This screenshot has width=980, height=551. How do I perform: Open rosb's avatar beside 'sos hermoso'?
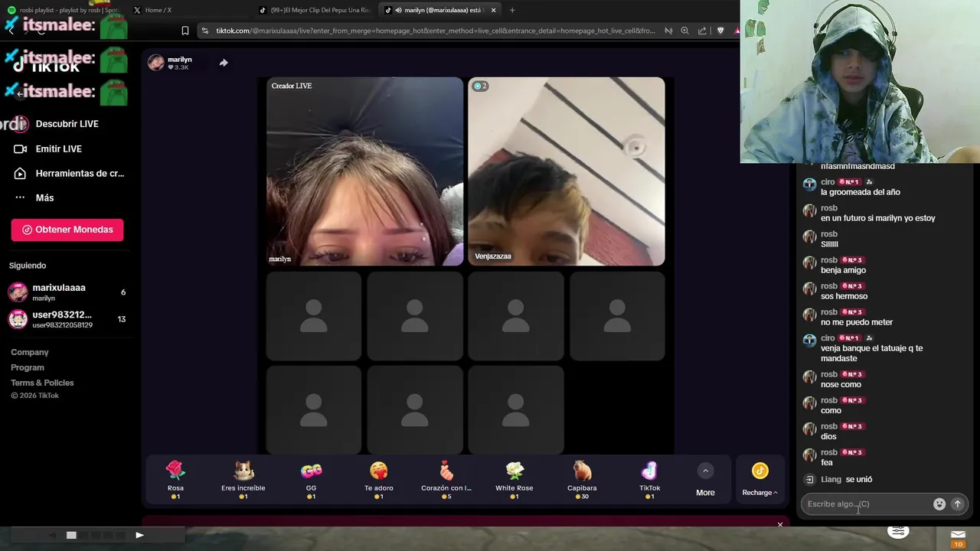pos(809,289)
